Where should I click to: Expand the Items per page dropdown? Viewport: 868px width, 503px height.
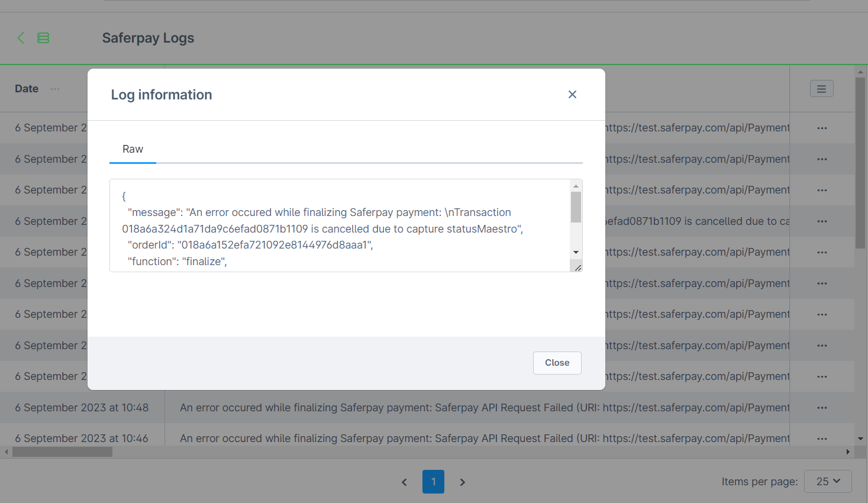point(828,482)
